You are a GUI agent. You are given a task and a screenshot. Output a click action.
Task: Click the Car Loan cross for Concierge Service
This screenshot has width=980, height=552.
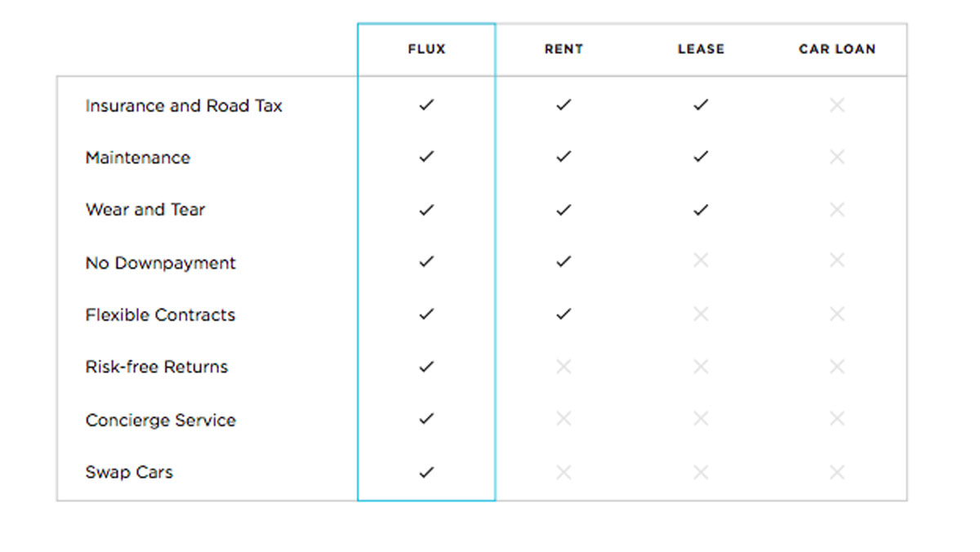click(836, 419)
